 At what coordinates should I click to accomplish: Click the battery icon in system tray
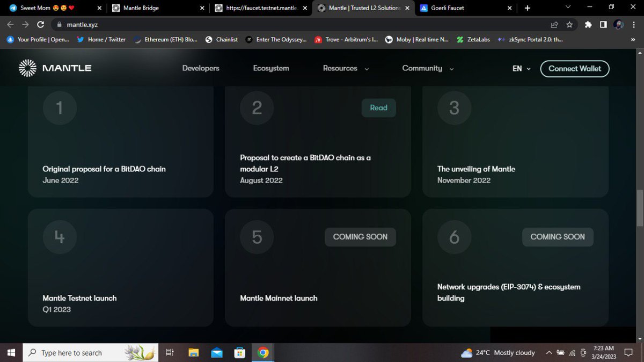561,353
